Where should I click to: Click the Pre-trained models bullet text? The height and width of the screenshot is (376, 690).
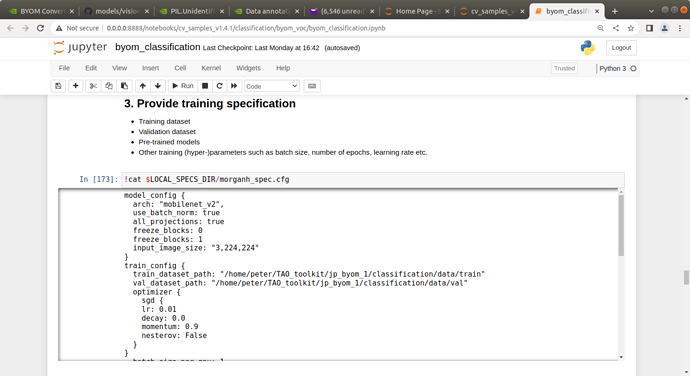coord(169,142)
